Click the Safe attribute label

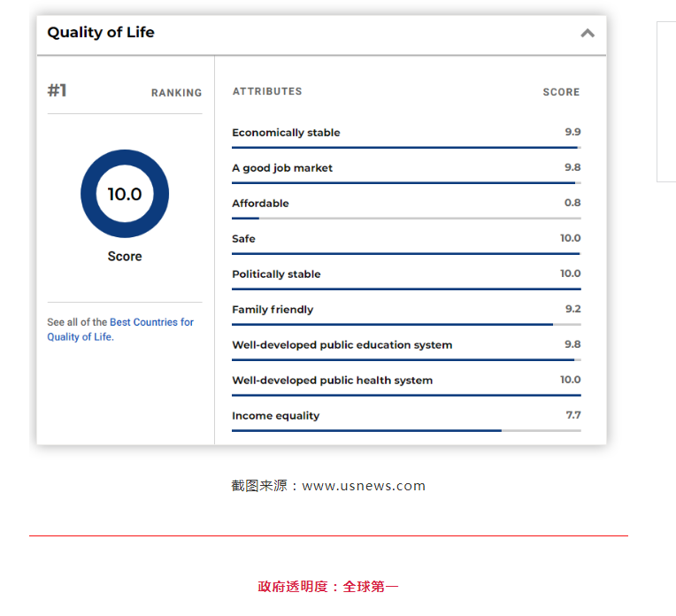243,239
